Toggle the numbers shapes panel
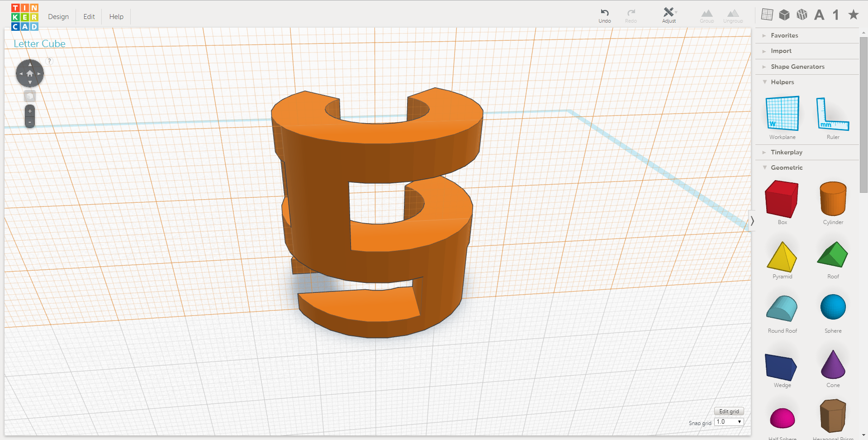The height and width of the screenshot is (440, 868). [x=836, y=14]
